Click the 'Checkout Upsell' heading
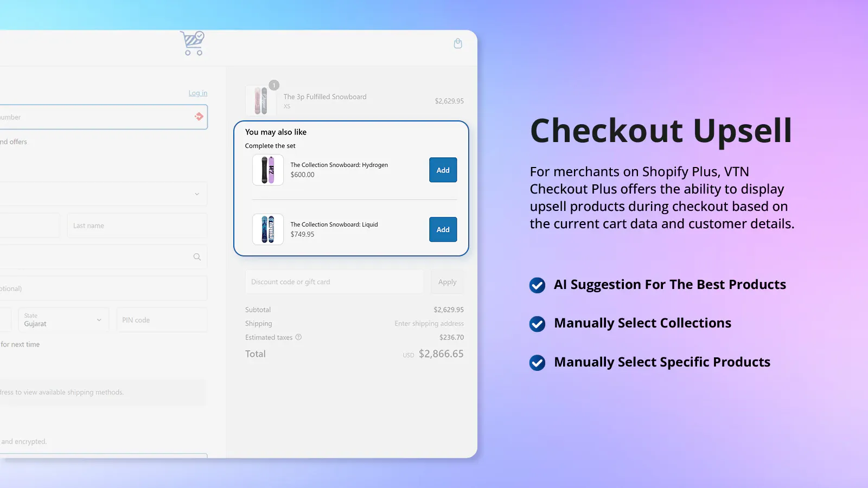This screenshot has height=488, width=868. [x=661, y=131]
